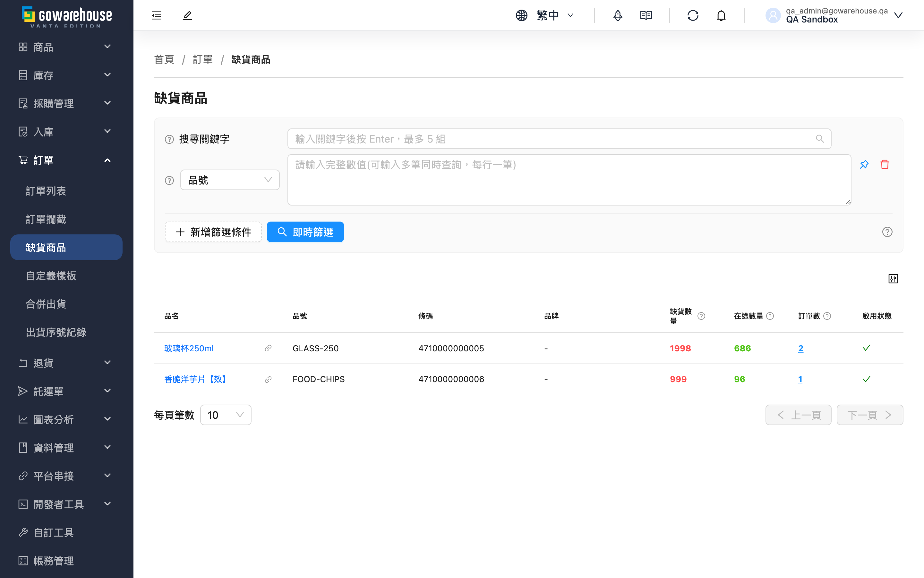Copy link icon for 香脆洋芋片 row

pyautogui.click(x=268, y=379)
